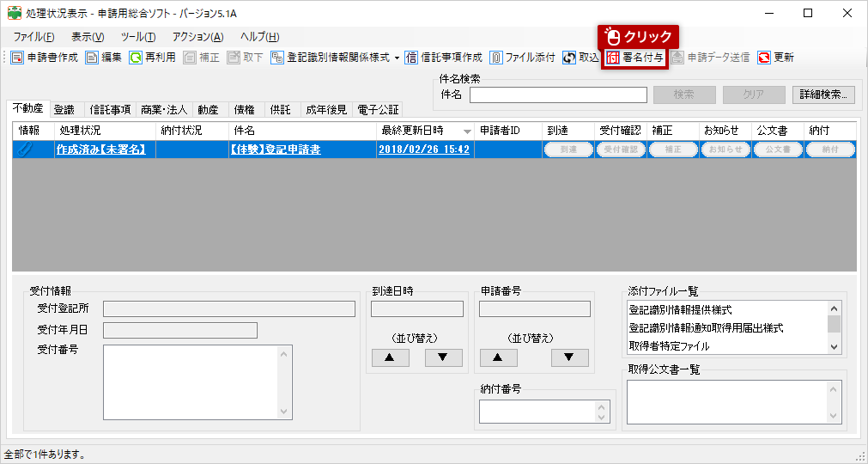Select 取得者特定ファイル in attachment list

point(669,346)
